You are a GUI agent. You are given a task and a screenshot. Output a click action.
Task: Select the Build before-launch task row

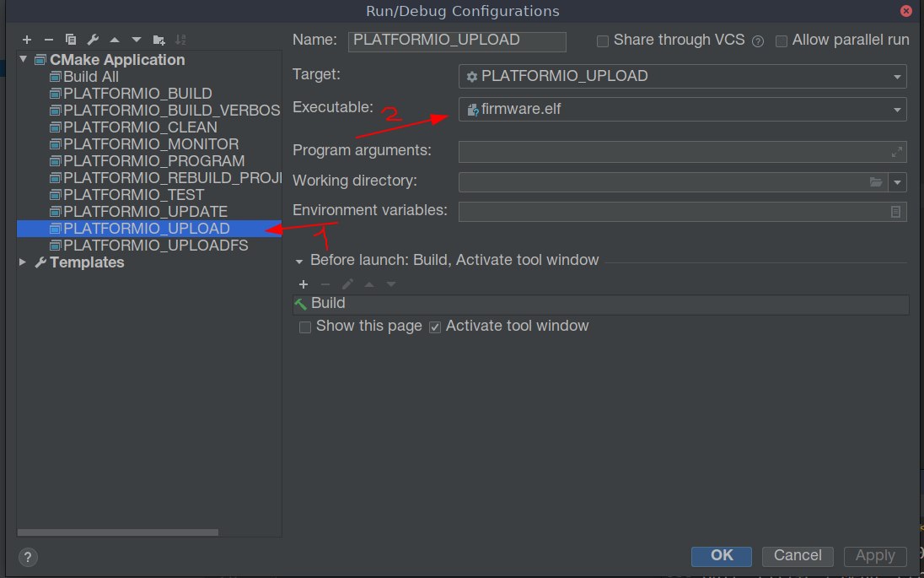600,304
